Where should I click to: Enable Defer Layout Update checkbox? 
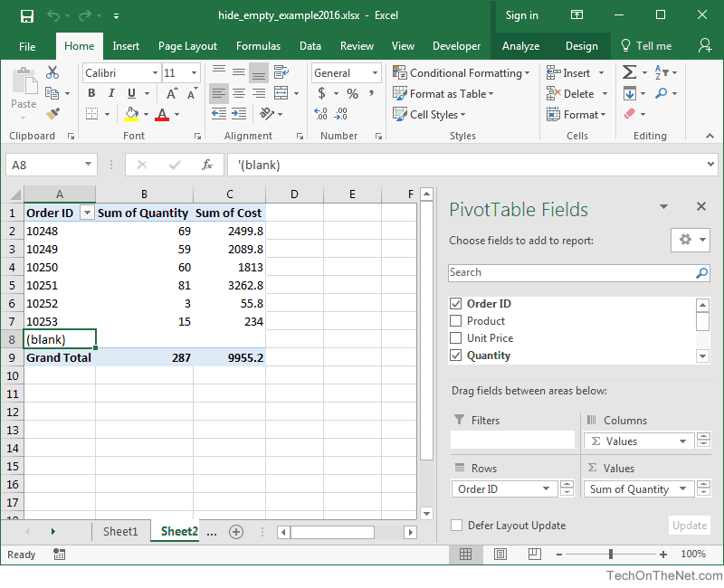click(x=457, y=526)
